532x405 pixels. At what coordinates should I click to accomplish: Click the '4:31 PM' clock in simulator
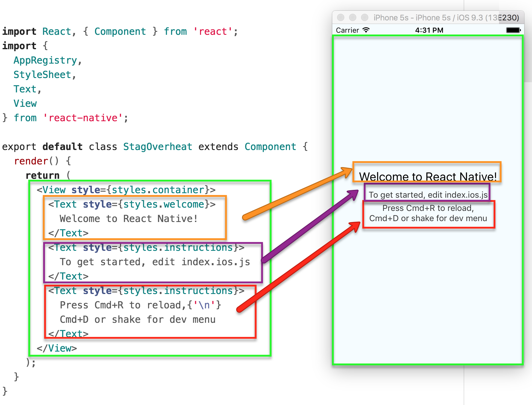click(429, 30)
